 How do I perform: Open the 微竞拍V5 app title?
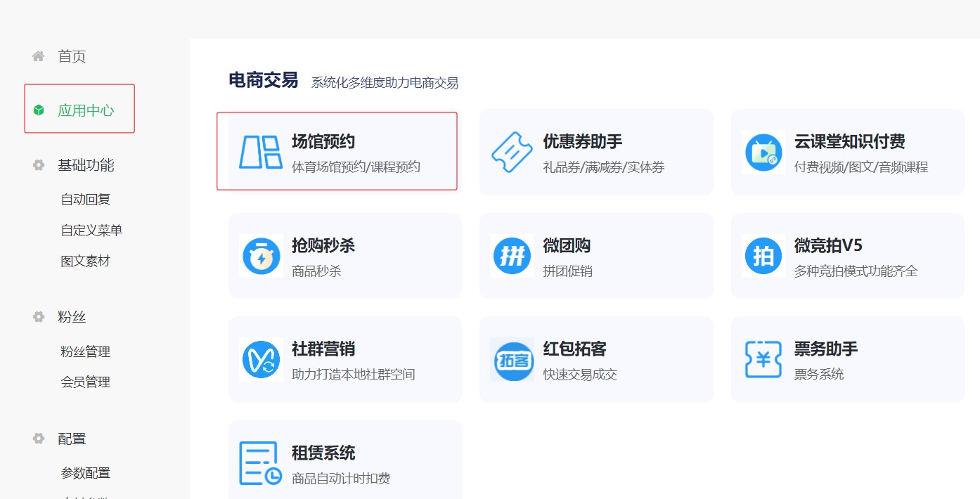pyautogui.click(x=828, y=245)
